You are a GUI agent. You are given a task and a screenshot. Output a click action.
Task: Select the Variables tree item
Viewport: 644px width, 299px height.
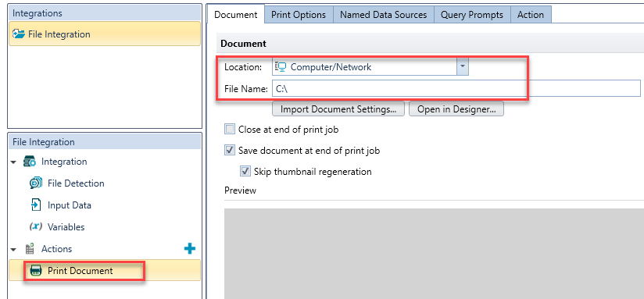tap(66, 227)
